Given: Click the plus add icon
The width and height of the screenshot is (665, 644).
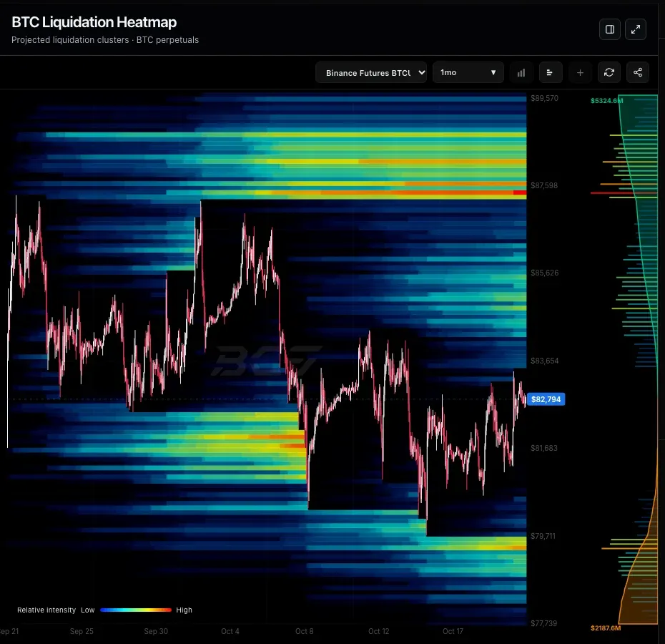Looking at the screenshot, I should point(580,72).
